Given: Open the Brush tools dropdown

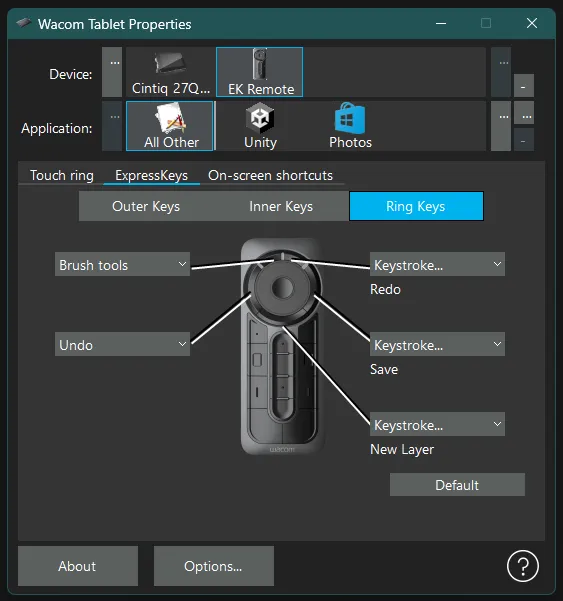Looking at the screenshot, I should click(122, 264).
